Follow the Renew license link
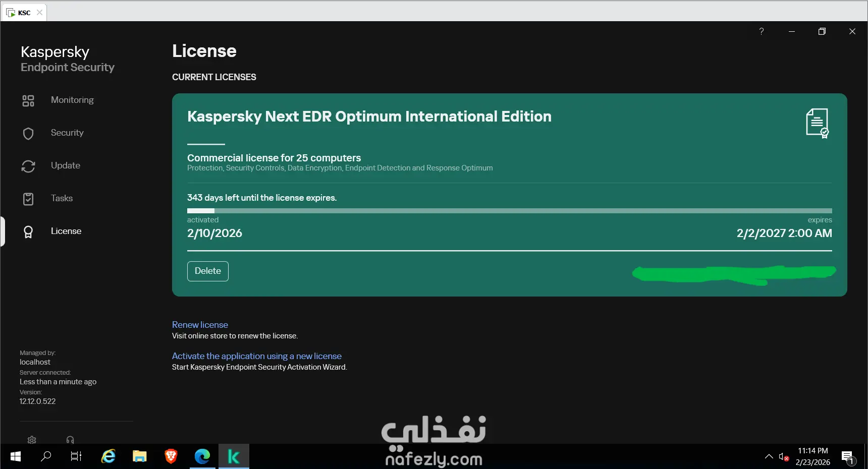 coord(200,325)
